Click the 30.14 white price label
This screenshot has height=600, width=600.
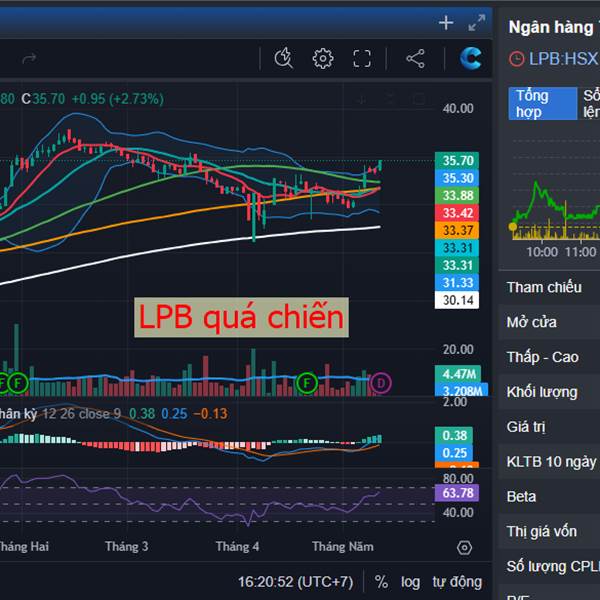pos(457,300)
